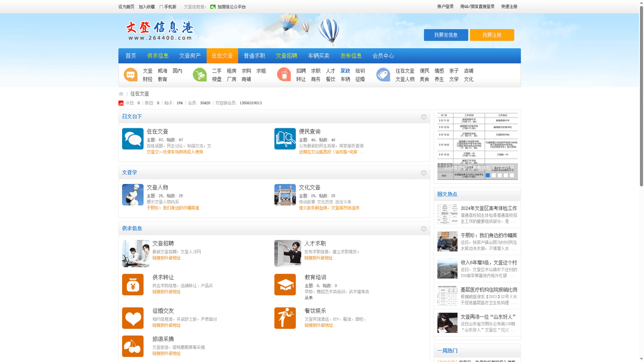The height and width of the screenshot is (362, 644).
Task: Click the blue price tag category icon
Action: [x=383, y=75]
